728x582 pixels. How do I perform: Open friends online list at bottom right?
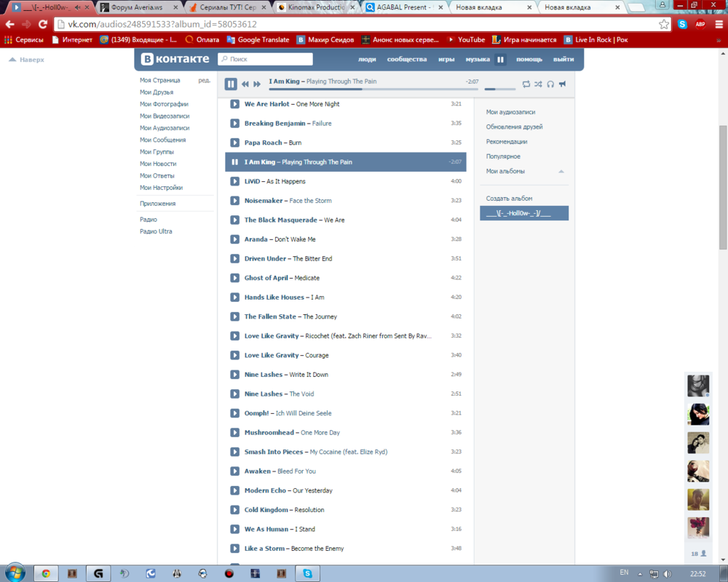point(698,554)
